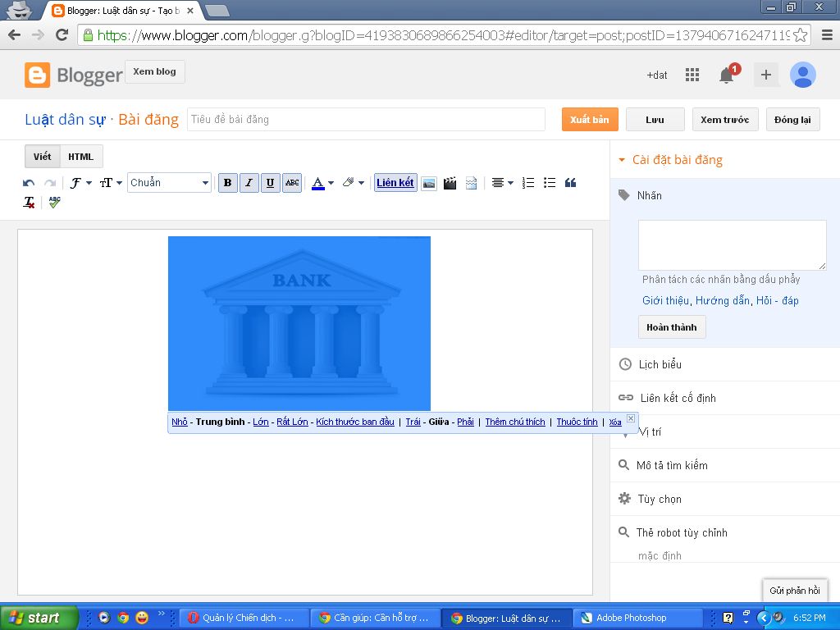The width and height of the screenshot is (840, 630).
Task: Toggle bold formatting
Action: (227, 183)
